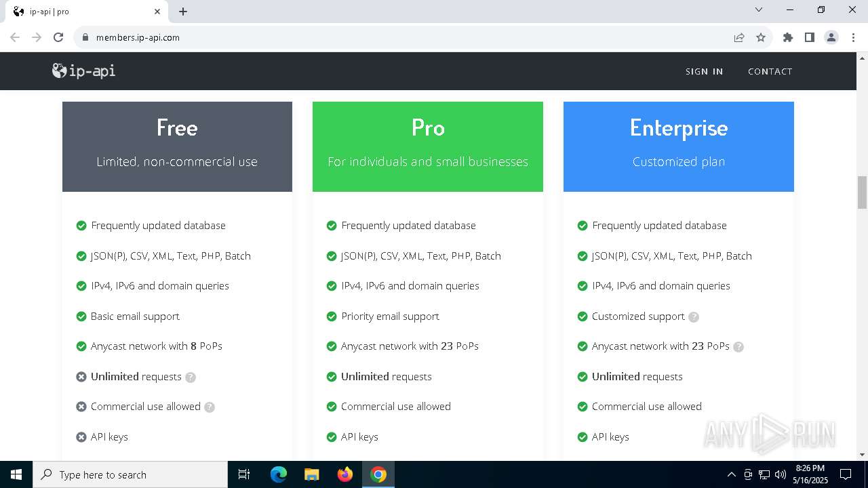This screenshot has width=868, height=488.
Task: Reload the current page
Action: pyautogui.click(x=58, y=37)
